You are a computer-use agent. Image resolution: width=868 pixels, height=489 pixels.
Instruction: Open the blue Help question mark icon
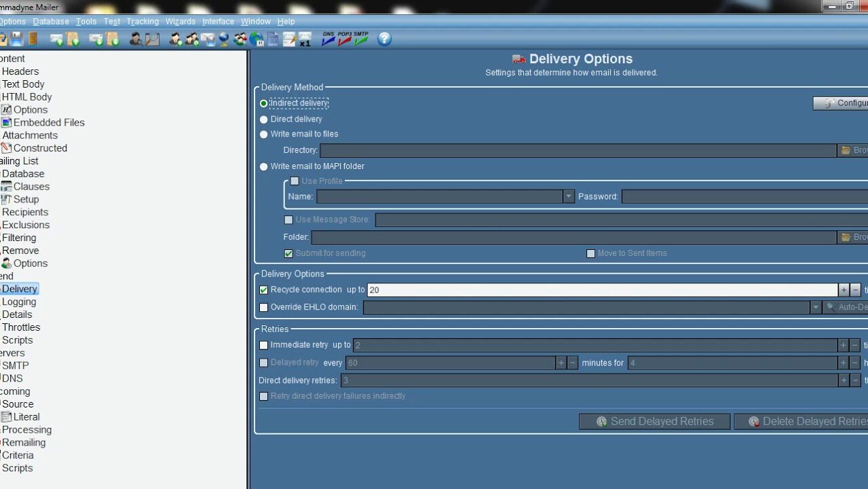[385, 39]
